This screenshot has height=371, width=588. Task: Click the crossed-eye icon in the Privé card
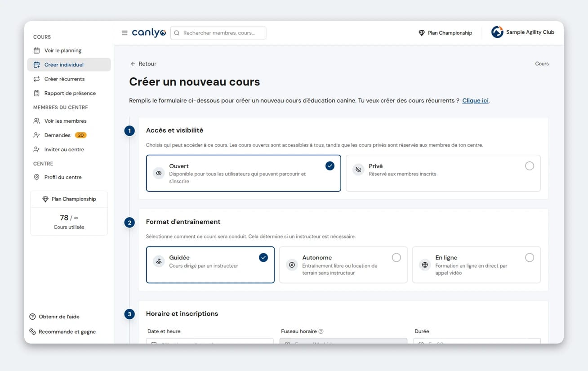pos(358,170)
